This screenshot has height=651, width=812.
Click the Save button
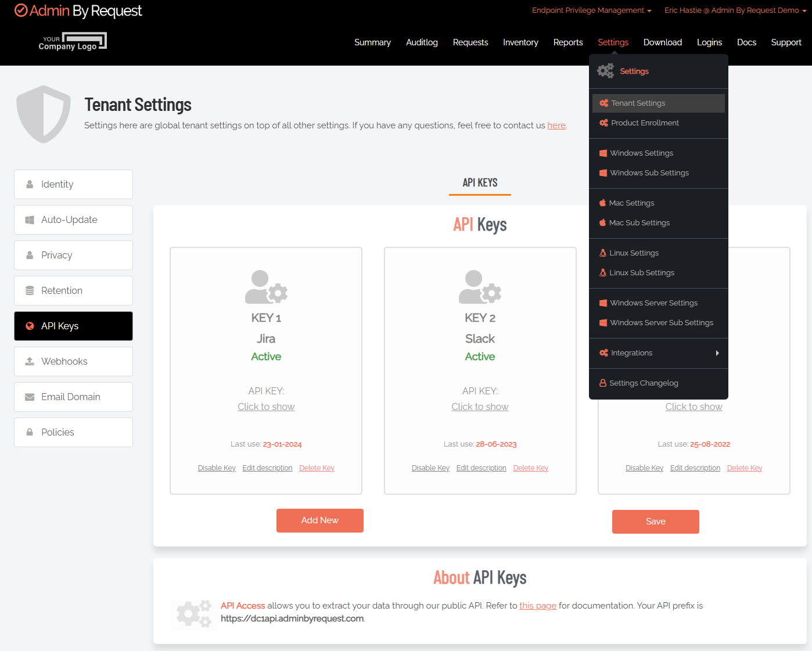(x=656, y=521)
